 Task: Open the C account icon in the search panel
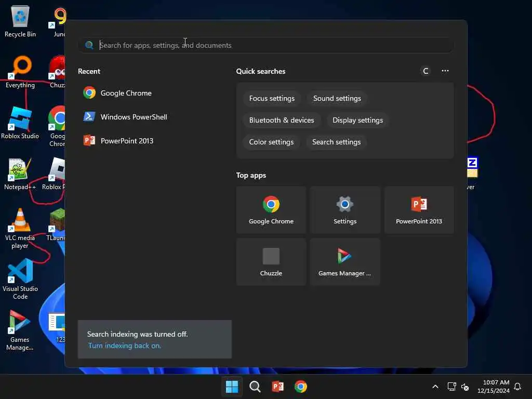[425, 71]
